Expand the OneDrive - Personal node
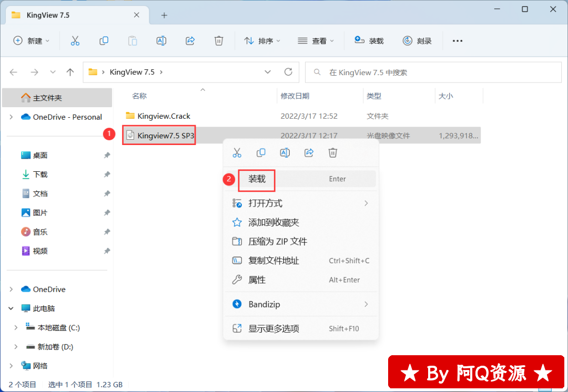The width and height of the screenshot is (568, 392). tap(11, 117)
